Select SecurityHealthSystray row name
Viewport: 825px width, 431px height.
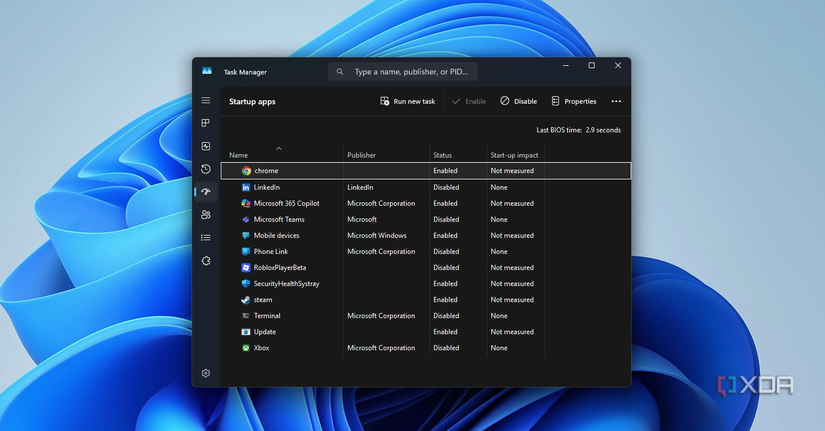click(286, 284)
